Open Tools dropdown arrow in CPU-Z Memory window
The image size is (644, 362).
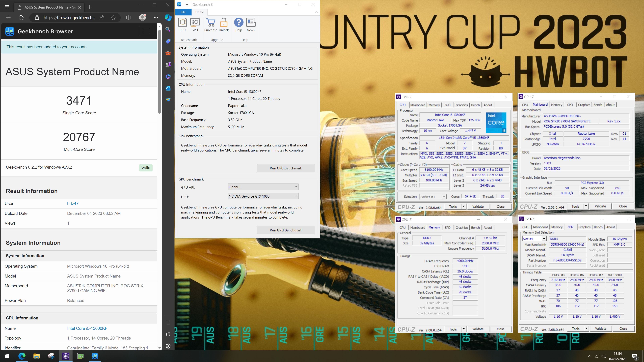pos(464,329)
